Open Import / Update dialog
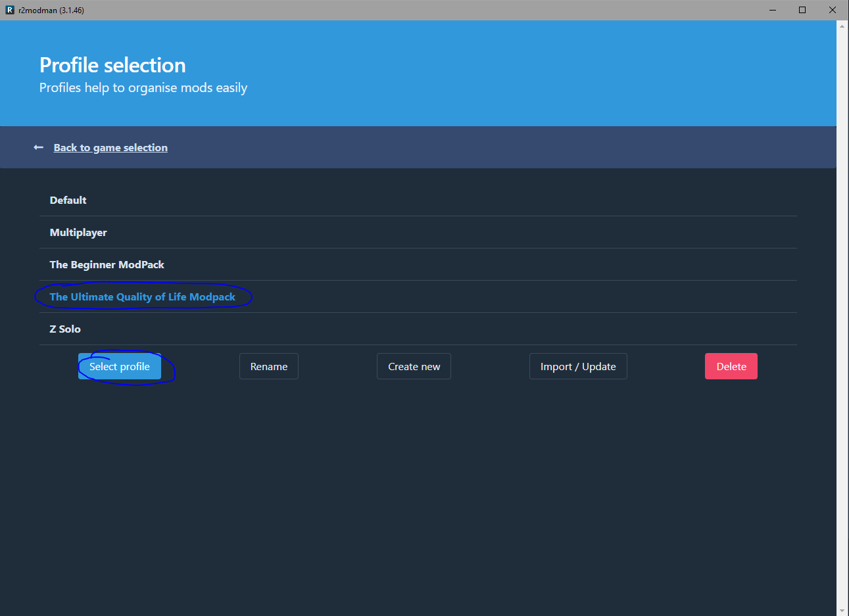This screenshot has width=849, height=616. tap(578, 366)
